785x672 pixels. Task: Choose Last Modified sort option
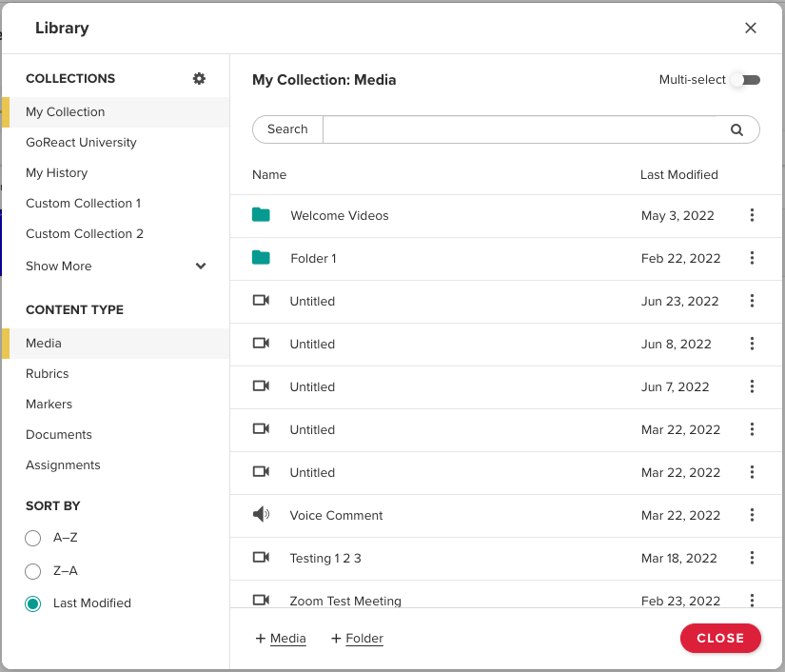33,603
